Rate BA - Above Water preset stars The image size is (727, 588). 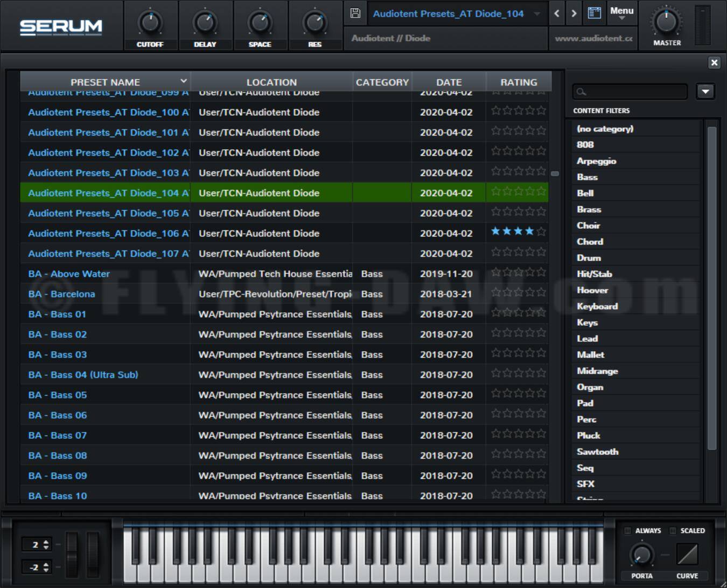(518, 272)
